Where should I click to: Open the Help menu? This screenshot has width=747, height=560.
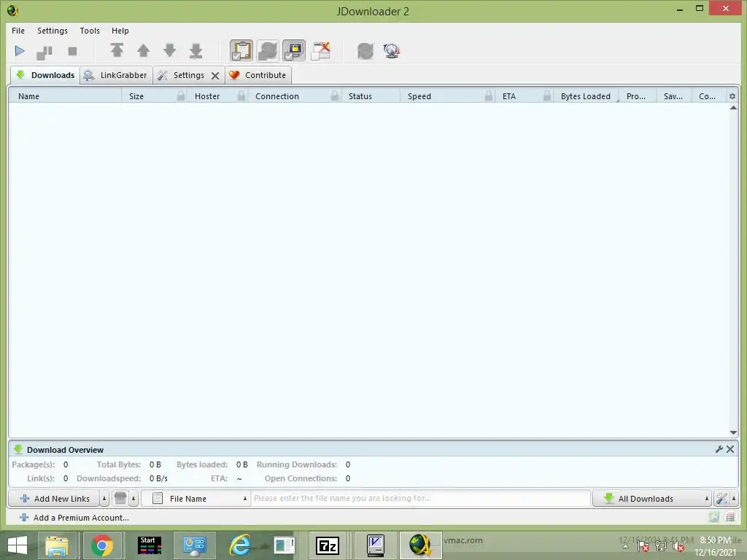tap(120, 31)
